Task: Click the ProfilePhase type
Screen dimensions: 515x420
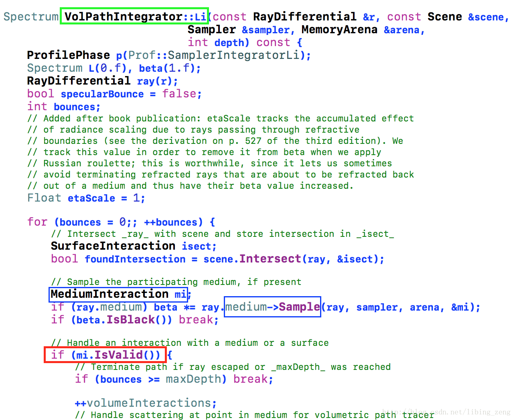Action: 68,55
